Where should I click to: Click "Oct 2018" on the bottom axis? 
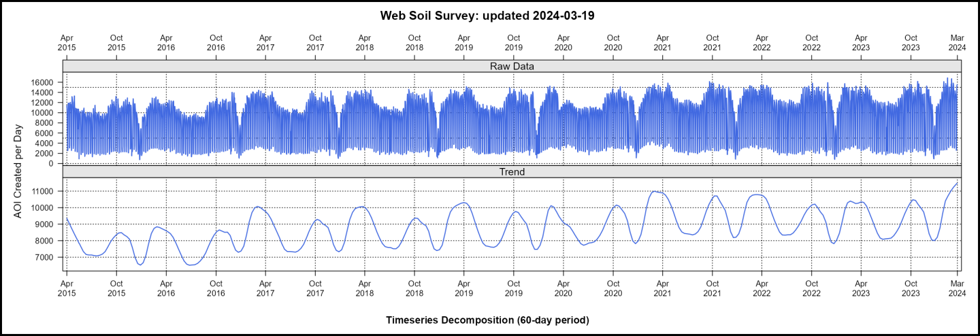click(414, 287)
